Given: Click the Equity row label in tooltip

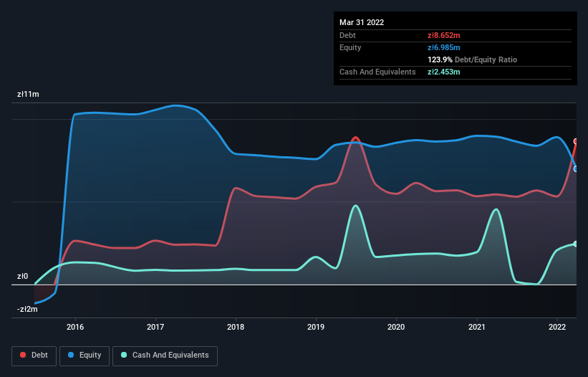Looking at the screenshot, I should [x=350, y=47].
